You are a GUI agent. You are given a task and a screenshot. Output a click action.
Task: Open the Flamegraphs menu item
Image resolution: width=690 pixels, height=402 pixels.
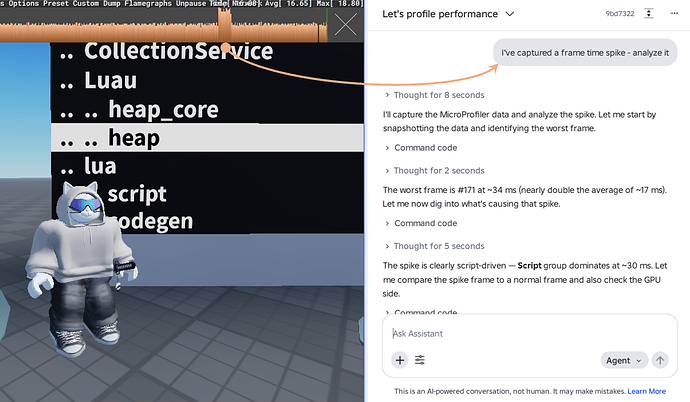point(148,4)
